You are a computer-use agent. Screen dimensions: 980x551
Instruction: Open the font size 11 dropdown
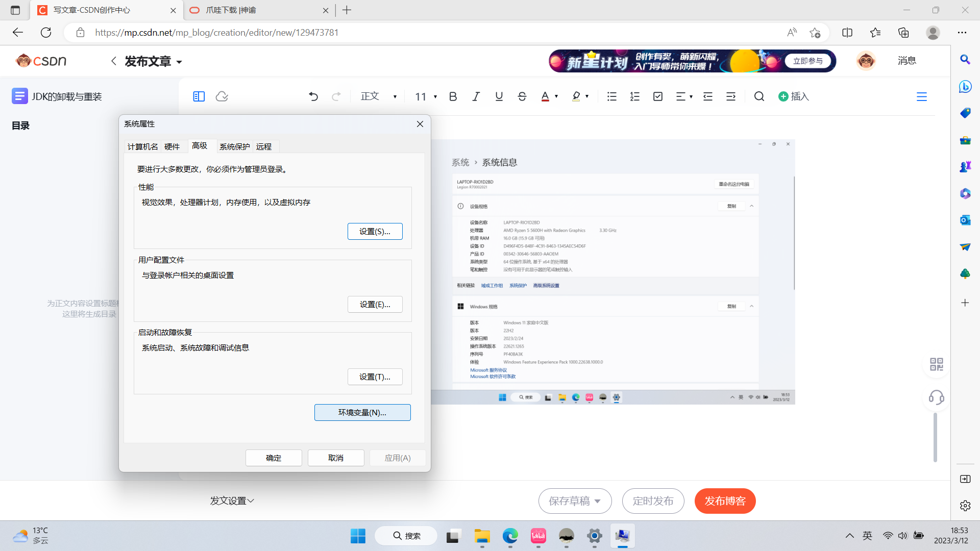coord(435,96)
